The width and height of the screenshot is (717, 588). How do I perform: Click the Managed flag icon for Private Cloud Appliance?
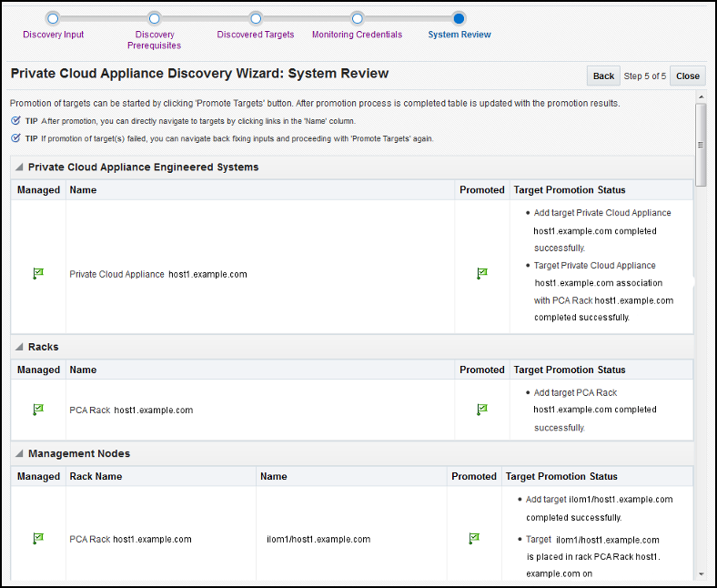click(x=38, y=274)
